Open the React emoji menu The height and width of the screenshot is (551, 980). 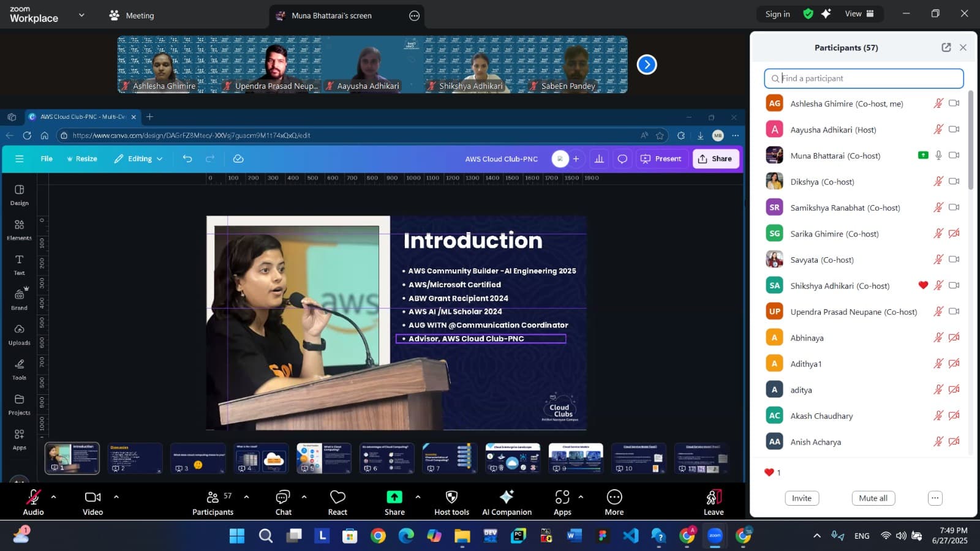[x=337, y=502]
